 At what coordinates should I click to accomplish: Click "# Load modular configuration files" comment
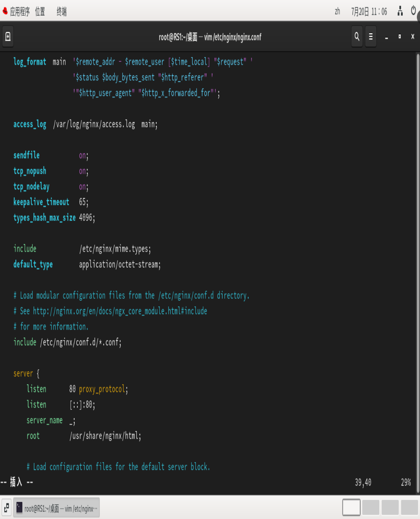pyautogui.click(x=131, y=295)
